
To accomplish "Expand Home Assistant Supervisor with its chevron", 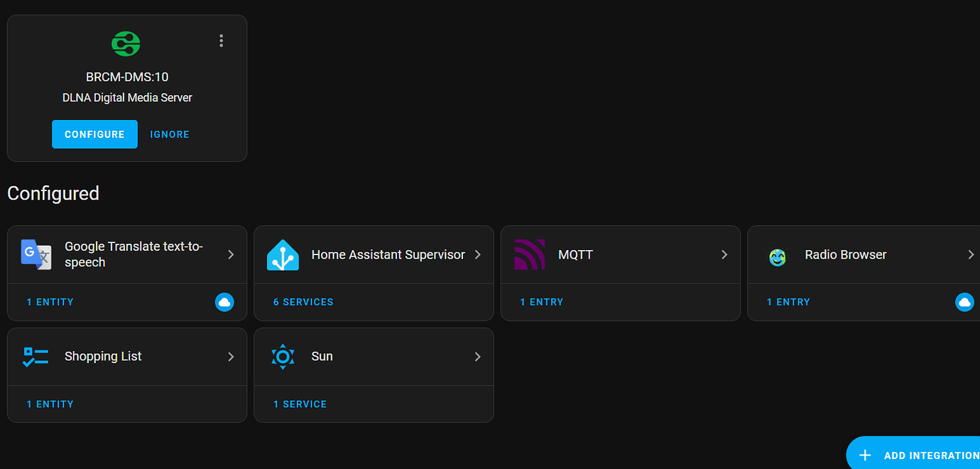I will (x=478, y=254).
